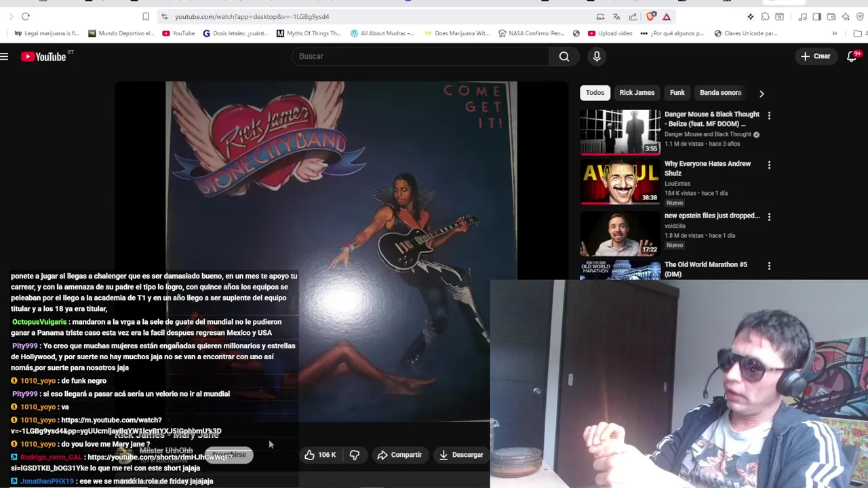Open Danger Mouse Belize video thumbnail
The image size is (868, 488).
(x=620, y=132)
